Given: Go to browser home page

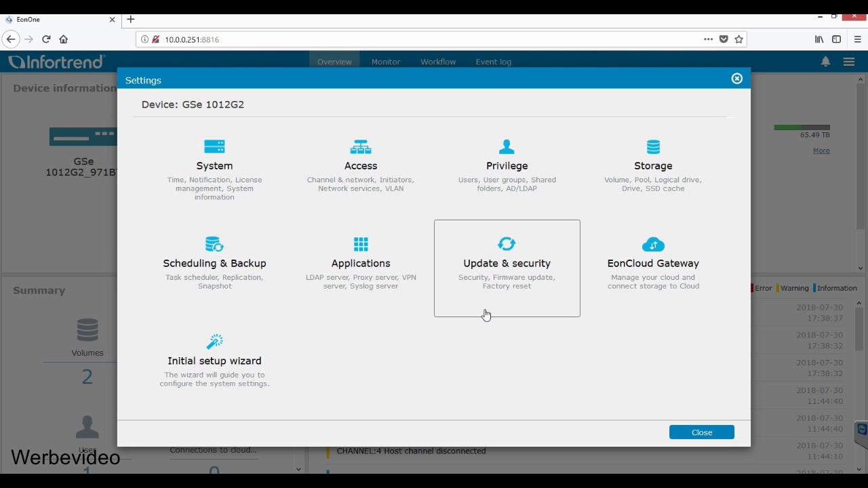Looking at the screenshot, I should pos(64,39).
